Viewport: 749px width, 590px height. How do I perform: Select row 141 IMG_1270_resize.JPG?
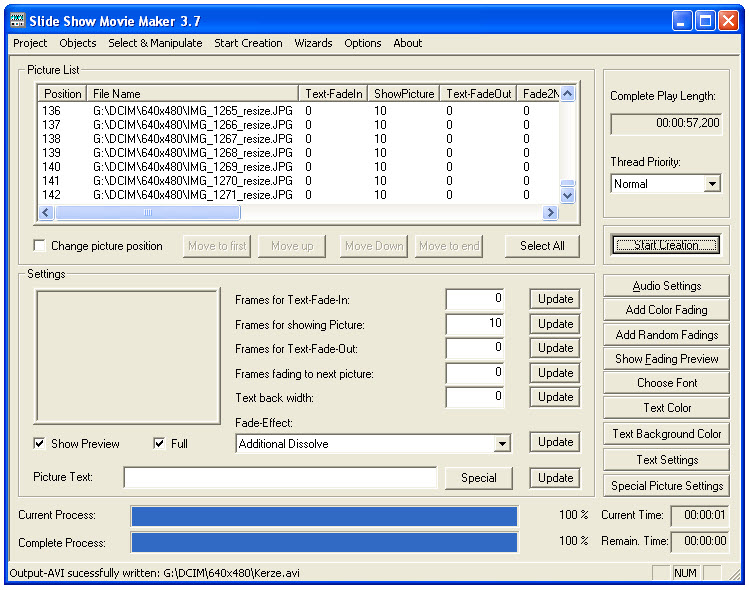[x=299, y=181]
